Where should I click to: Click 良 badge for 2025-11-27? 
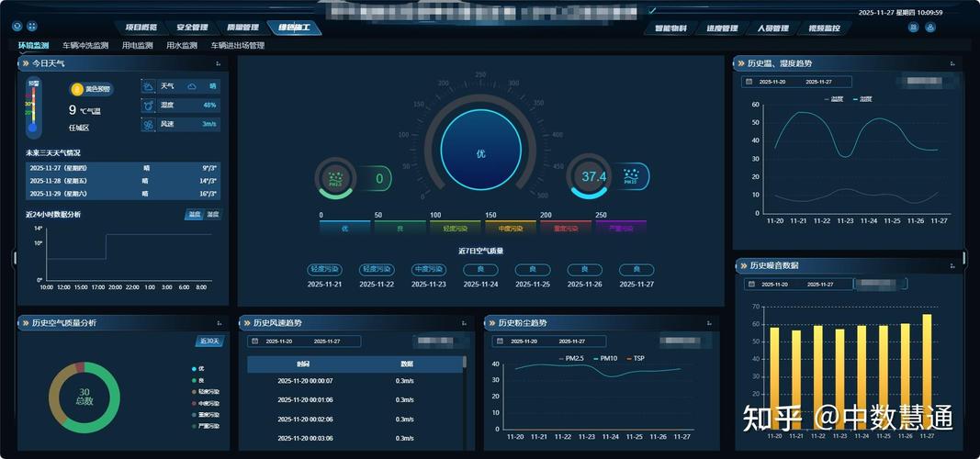[x=636, y=270]
